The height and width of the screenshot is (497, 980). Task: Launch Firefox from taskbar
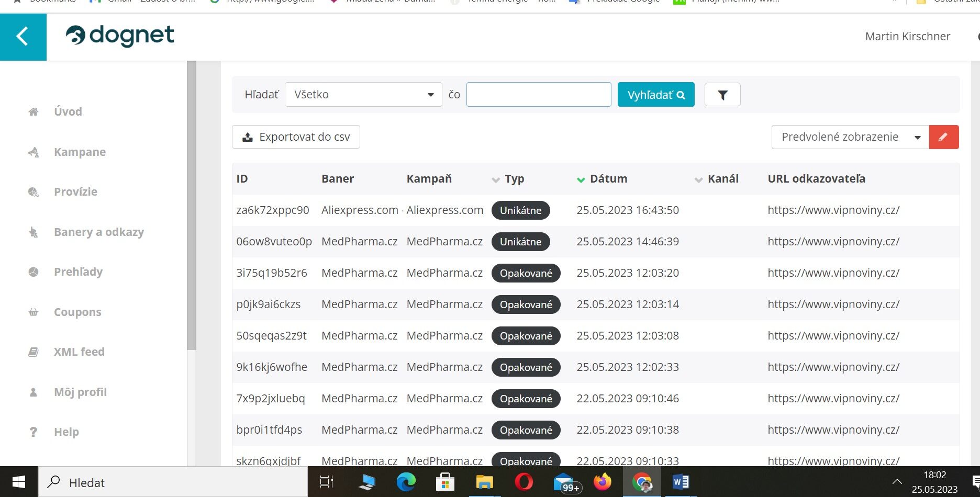click(x=602, y=482)
